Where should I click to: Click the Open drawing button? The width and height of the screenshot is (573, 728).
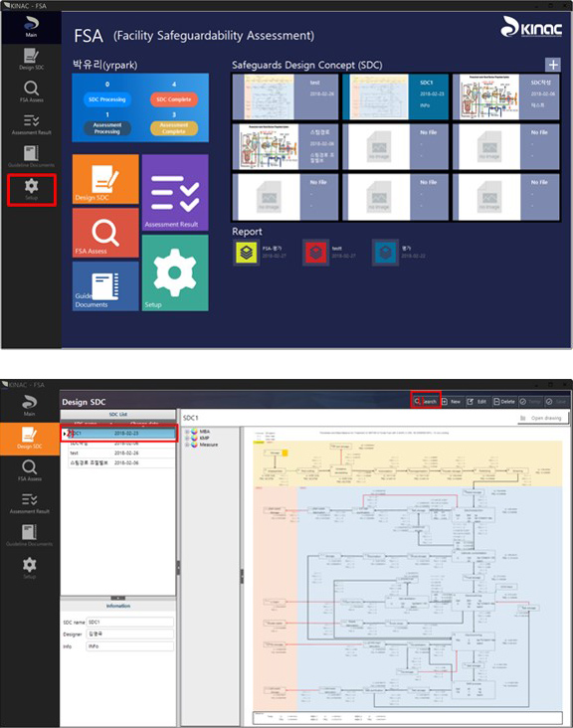(x=542, y=418)
